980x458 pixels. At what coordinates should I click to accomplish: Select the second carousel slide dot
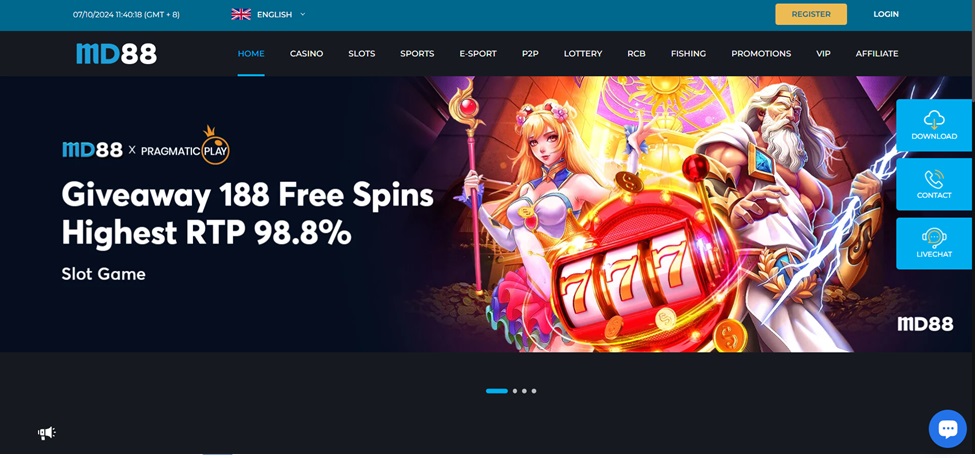pyautogui.click(x=515, y=391)
